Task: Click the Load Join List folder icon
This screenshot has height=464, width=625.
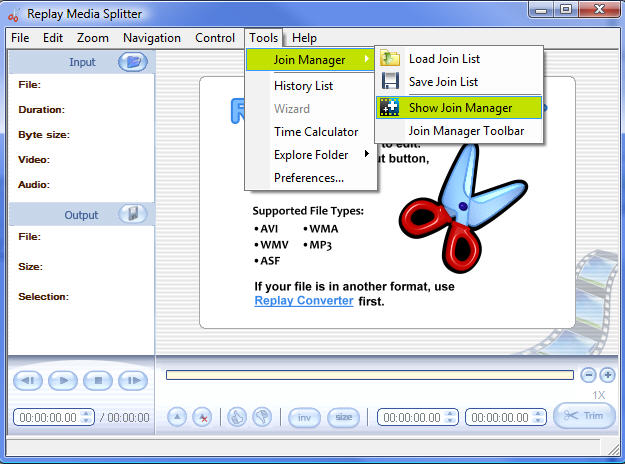Action: point(390,58)
